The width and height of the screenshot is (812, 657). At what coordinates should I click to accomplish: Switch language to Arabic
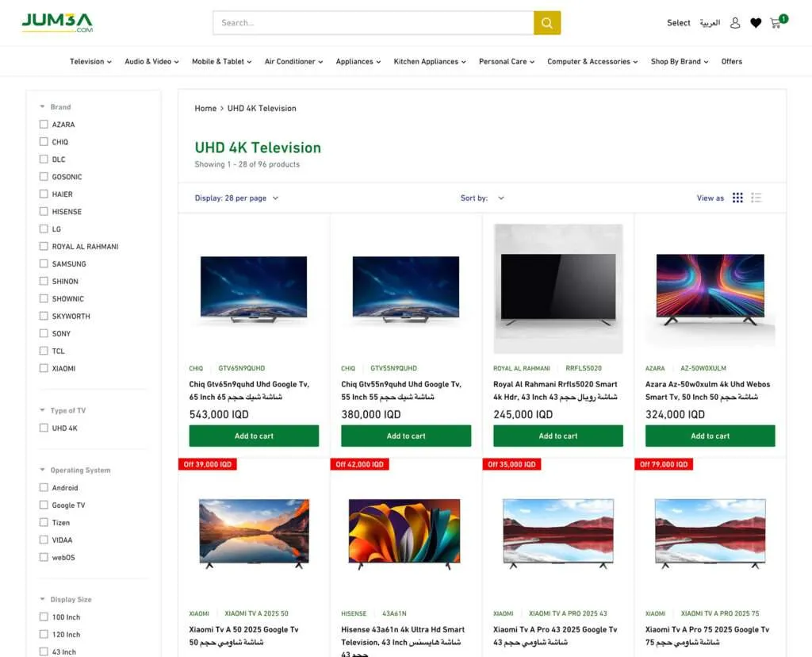pos(710,23)
